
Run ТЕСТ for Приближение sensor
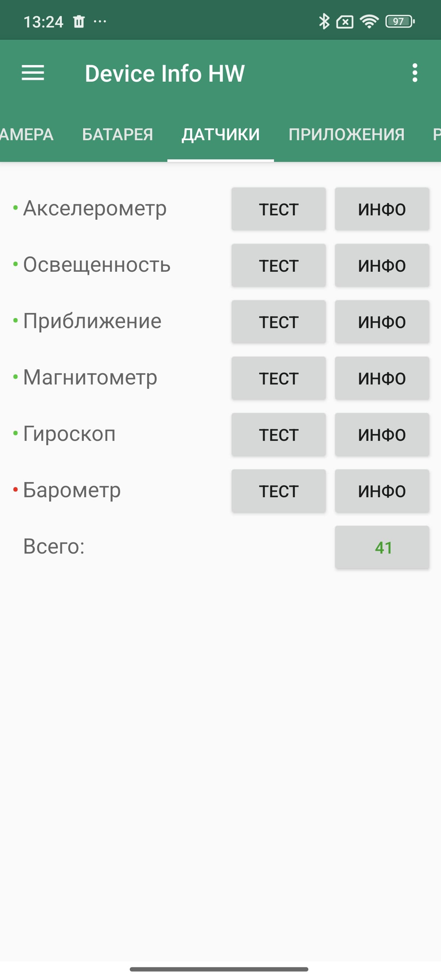coord(279,322)
